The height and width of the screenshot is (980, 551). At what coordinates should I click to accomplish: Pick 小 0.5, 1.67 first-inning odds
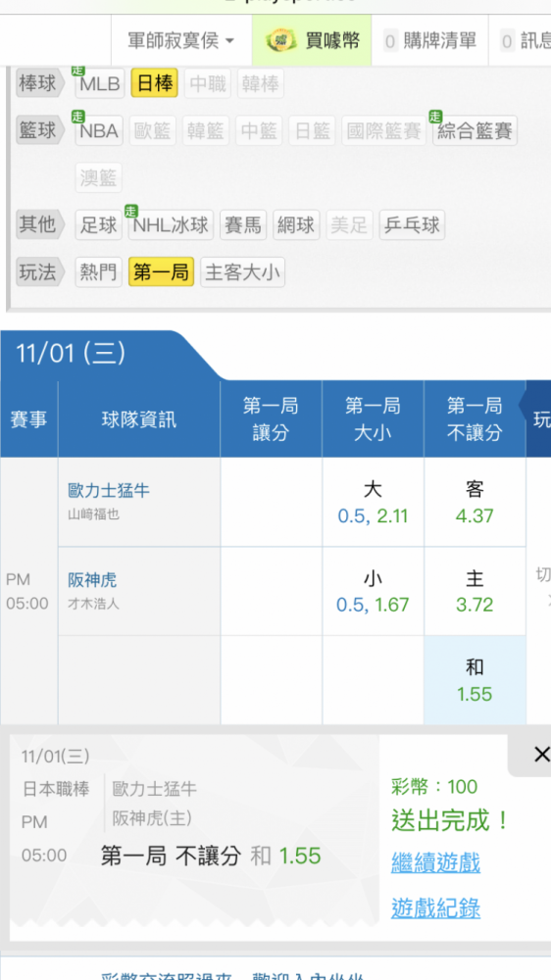(373, 591)
